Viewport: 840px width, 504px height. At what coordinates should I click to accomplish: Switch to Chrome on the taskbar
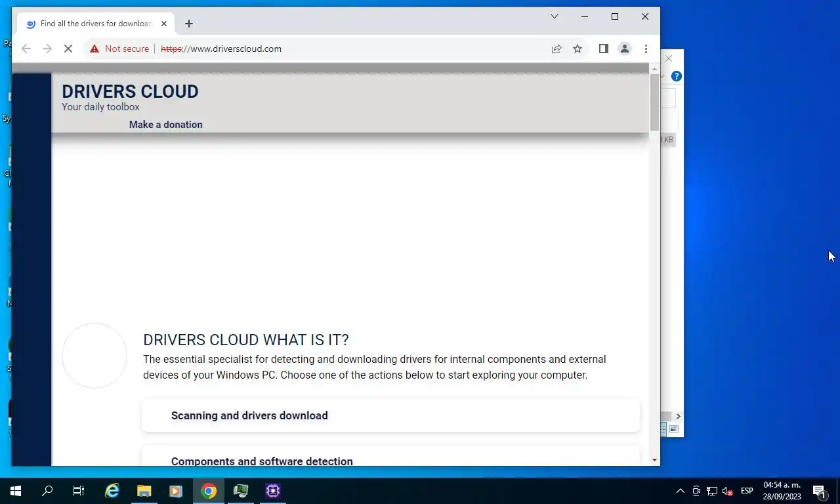(209, 491)
